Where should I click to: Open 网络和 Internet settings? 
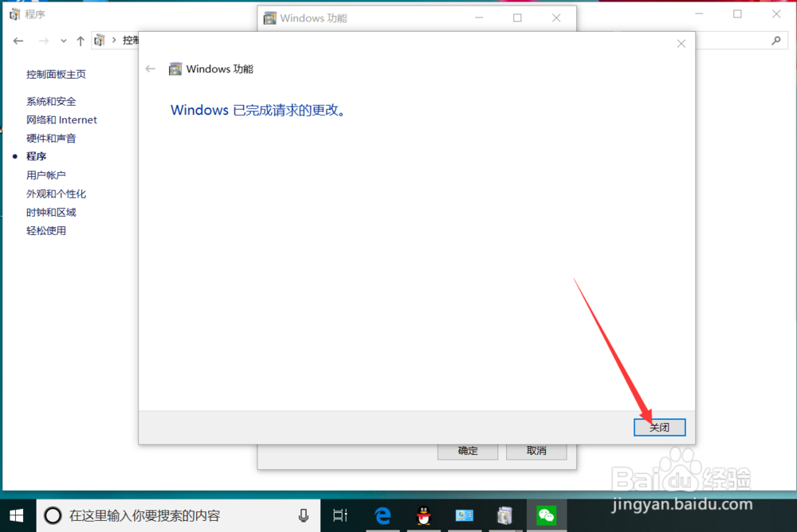(x=61, y=119)
